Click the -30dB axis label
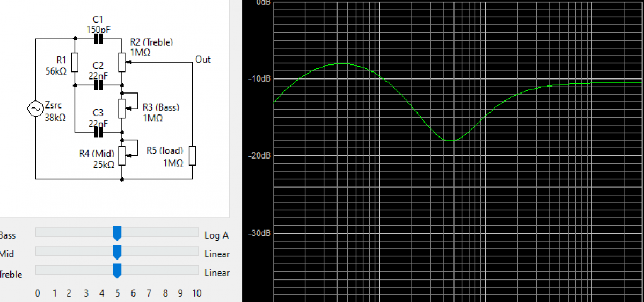 (x=260, y=233)
